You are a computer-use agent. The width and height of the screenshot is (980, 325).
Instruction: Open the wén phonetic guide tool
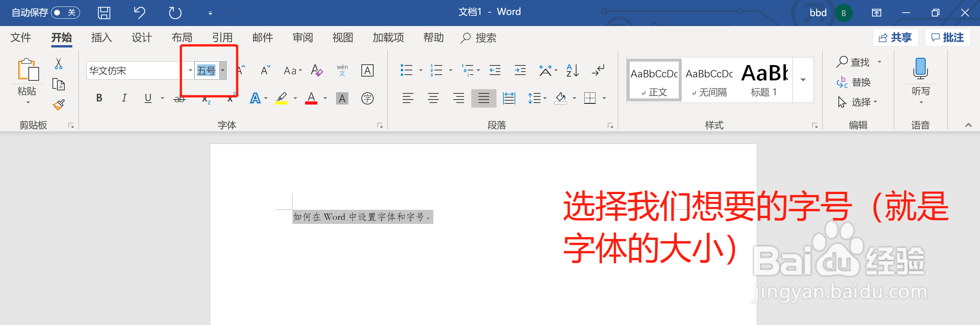(x=342, y=70)
